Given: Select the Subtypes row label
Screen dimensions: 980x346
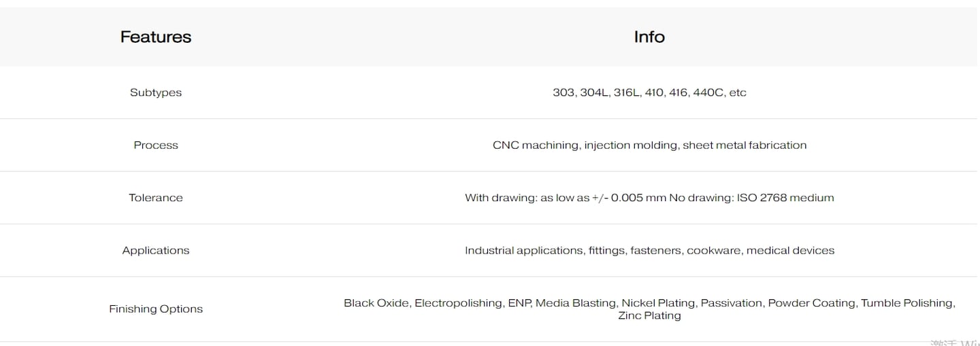Looking at the screenshot, I should pos(156,92).
